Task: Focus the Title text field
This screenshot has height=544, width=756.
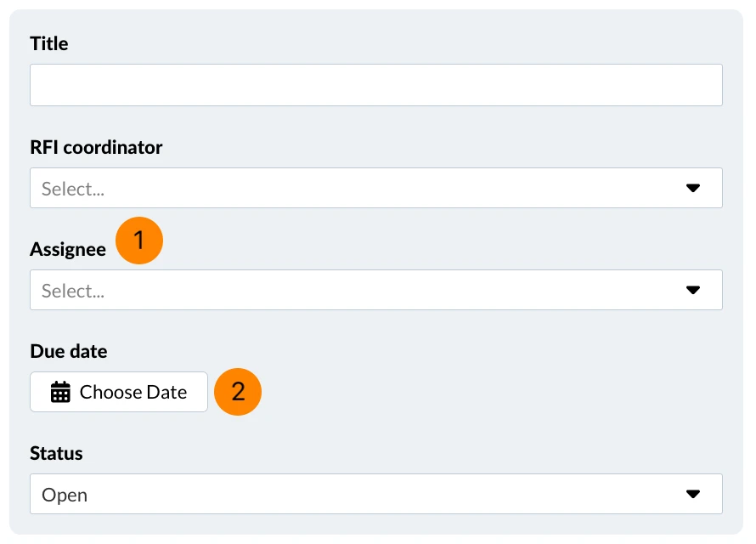Action: (x=376, y=85)
